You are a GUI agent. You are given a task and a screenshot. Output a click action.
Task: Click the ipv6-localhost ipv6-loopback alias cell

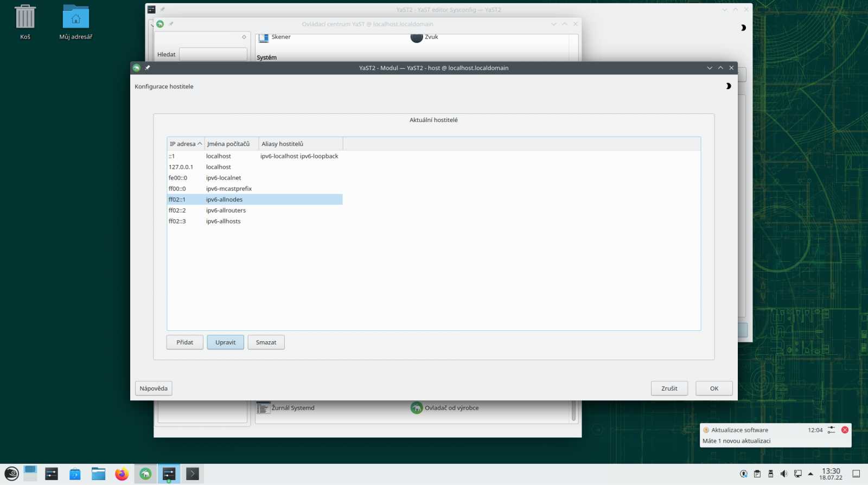(x=299, y=156)
